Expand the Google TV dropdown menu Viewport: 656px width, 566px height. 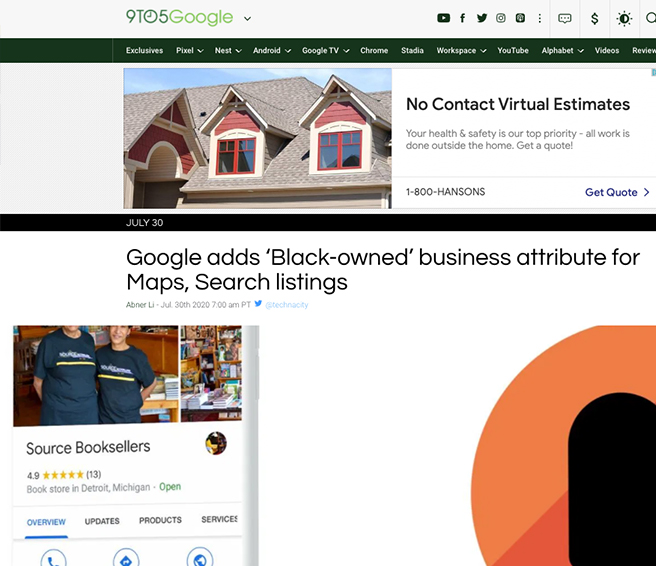coord(325,51)
